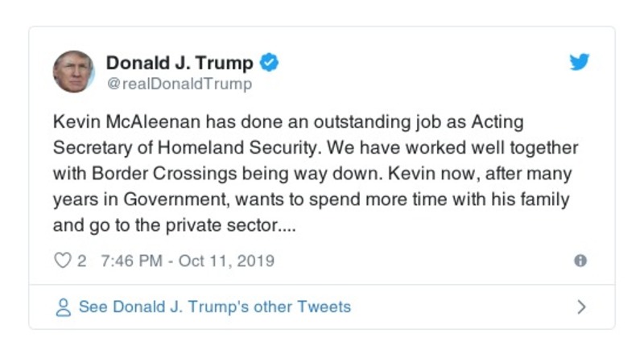This screenshot has height=358, width=644.
Task: Click the like count number 2
Action: click(82, 261)
